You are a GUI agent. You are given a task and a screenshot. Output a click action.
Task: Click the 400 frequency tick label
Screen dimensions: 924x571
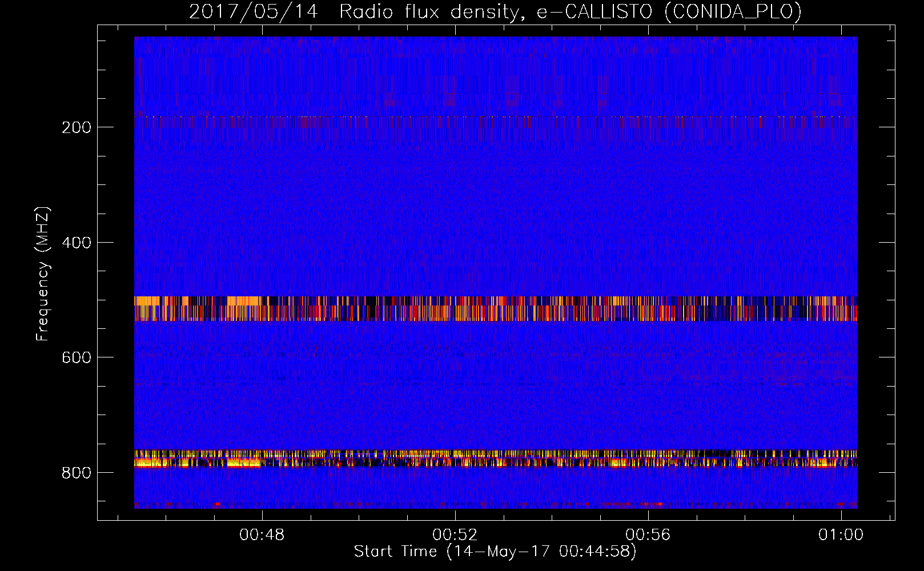pos(77,243)
